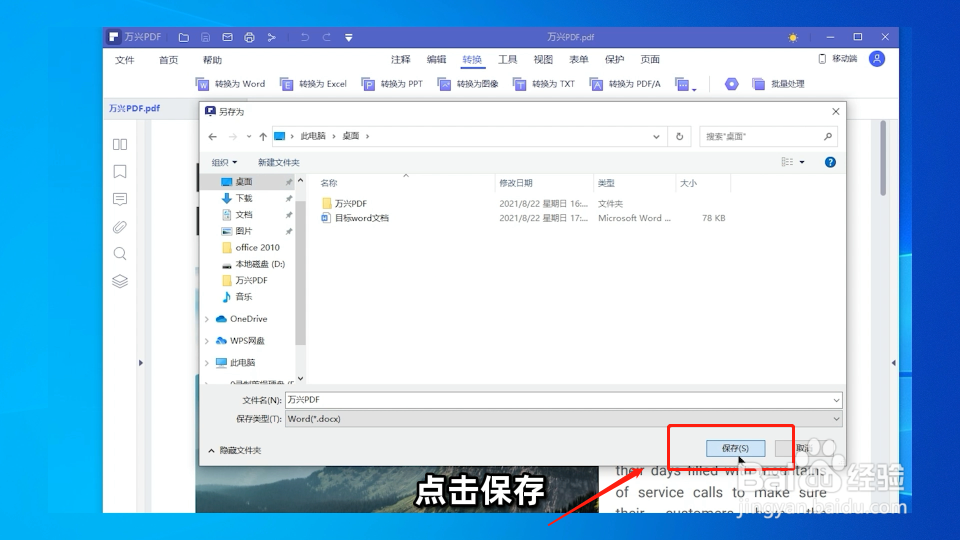
Task: Open the 首页 tab
Action: [x=168, y=60]
